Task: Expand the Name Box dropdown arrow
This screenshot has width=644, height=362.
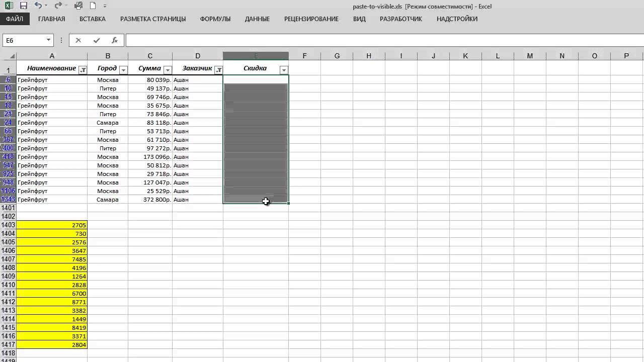Action: pyautogui.click(x=49, y=40)
